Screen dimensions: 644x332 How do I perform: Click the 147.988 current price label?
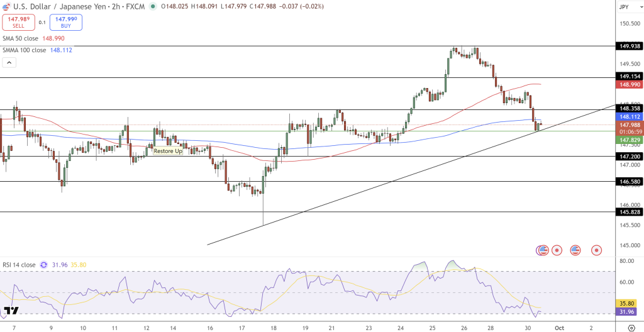pyautogui.click(x=628, y=125)
